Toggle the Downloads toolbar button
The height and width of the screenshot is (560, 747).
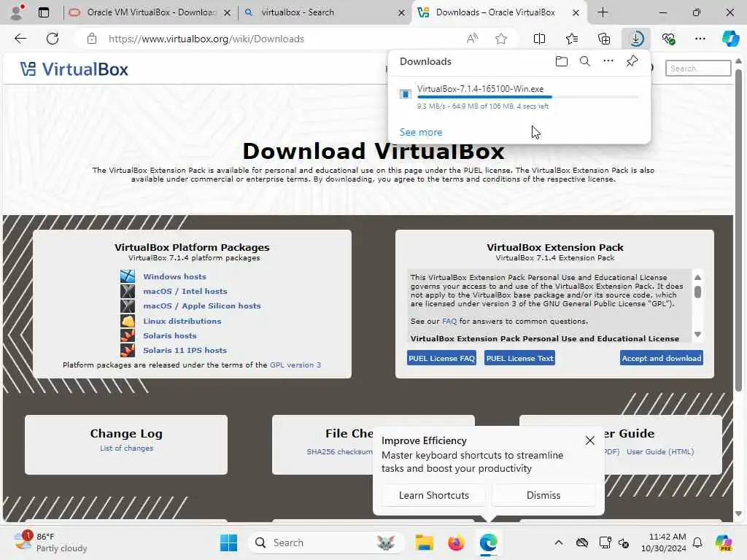pyautogui.click(x=636, y=39)
